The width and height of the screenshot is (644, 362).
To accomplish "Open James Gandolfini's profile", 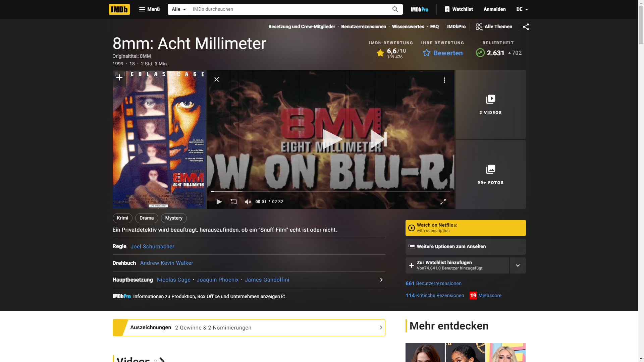I will (267, 280).
